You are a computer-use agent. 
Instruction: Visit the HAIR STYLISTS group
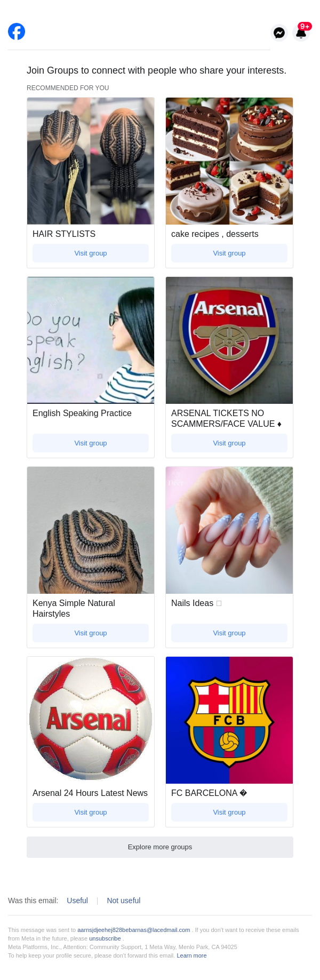coord(91,253)
